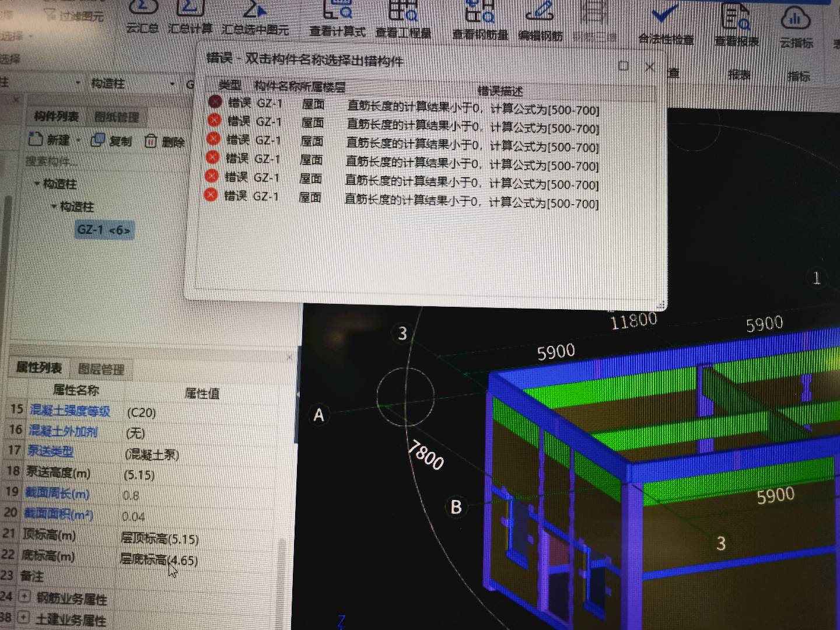The height and width of the screenshot is (630, 840).
Task: Maximize the error dialog window
Action: click(624, 66)
